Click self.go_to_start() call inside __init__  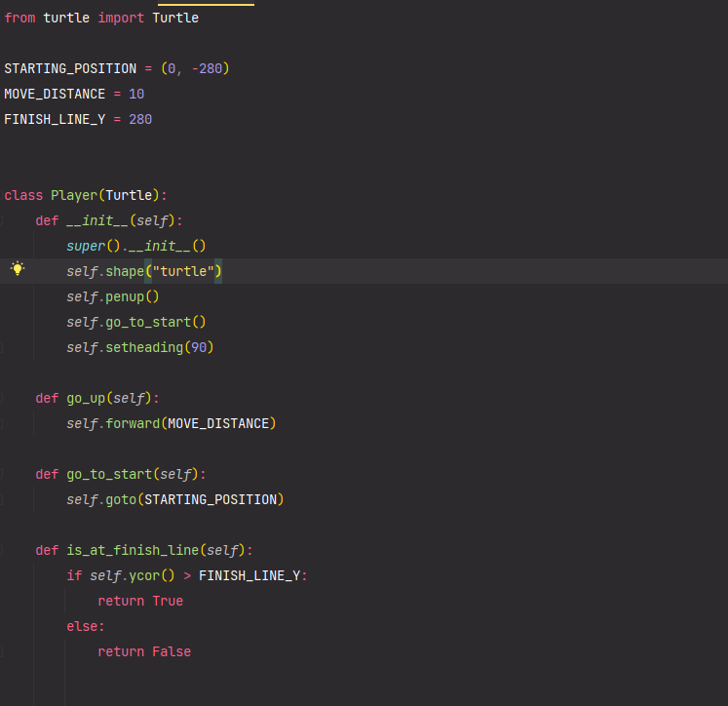[136, 322]
